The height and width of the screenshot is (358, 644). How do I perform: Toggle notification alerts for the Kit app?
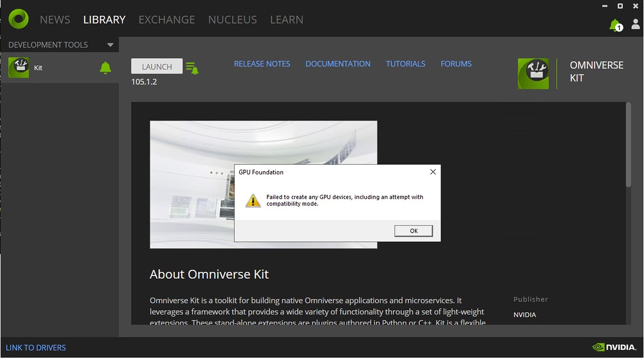105,67
